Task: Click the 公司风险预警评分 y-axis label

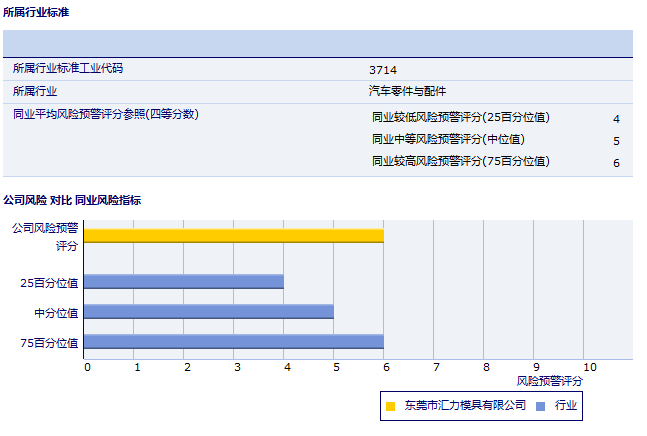Action: 46,236
